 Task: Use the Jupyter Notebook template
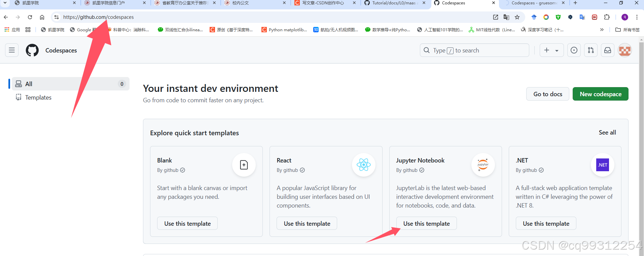(x=427, y=223)
